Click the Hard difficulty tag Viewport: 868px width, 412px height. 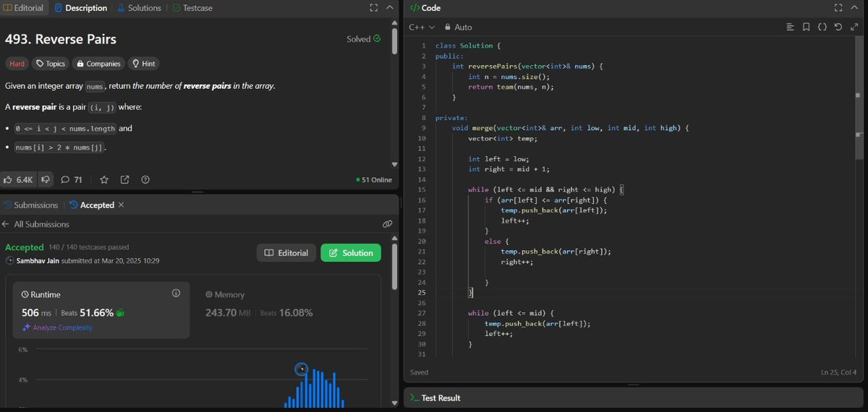(x=17, y=64)
